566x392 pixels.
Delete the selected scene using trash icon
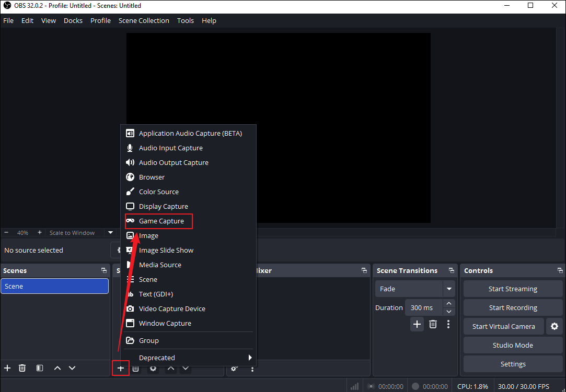[x=22, y=367]
